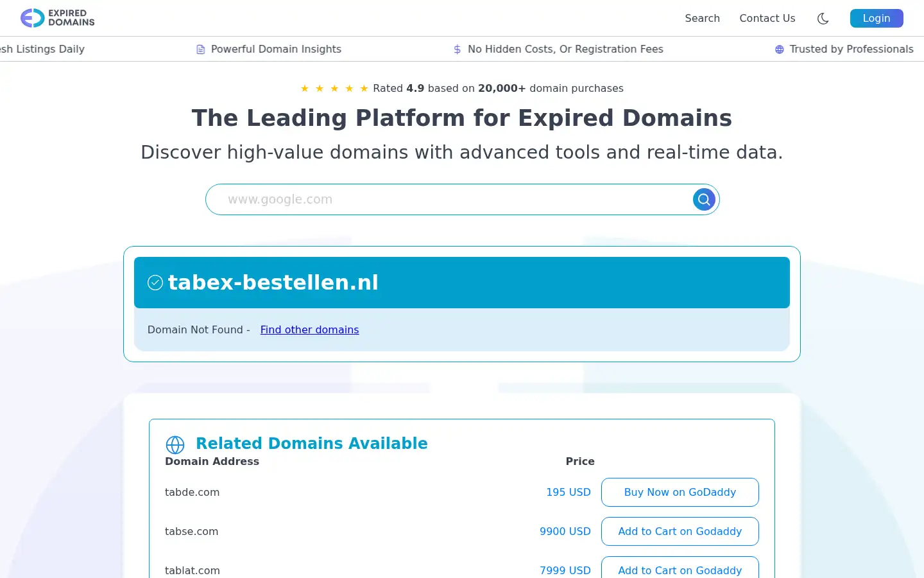Viewport: 924px width, 578px height.
Task: Click the Rated 4.9 rating text
Action: (498, 89)
